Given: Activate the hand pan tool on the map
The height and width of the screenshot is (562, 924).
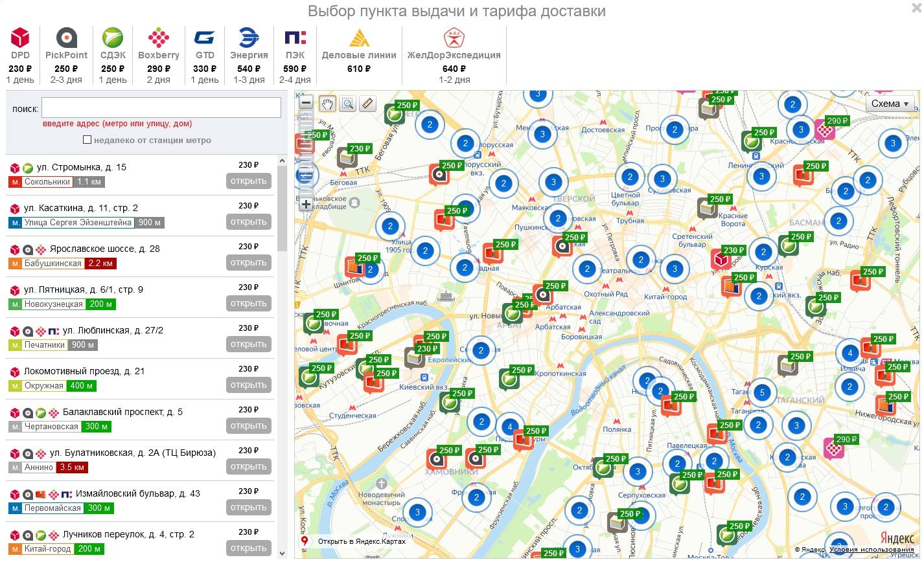Looking at the screenshot, I should (327, 104).
